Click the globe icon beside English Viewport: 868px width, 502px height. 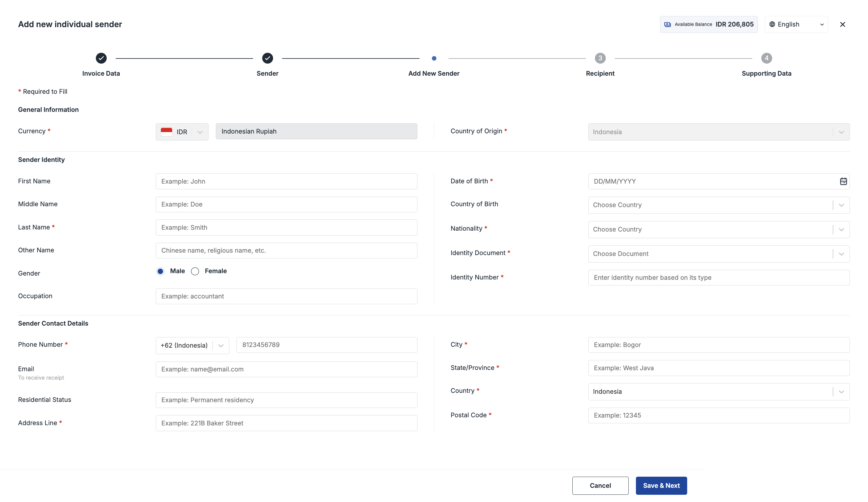coord(772,24)
